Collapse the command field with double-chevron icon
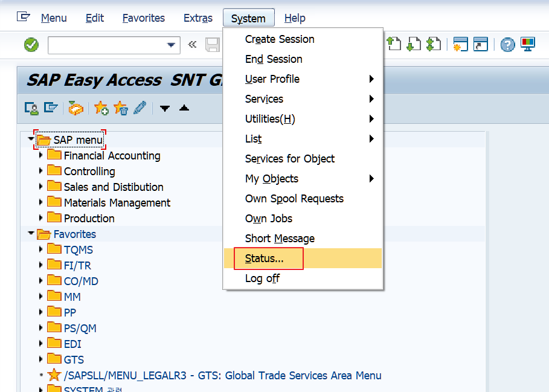Viewport: 549px width, 392px height. (x=192, y=45)
